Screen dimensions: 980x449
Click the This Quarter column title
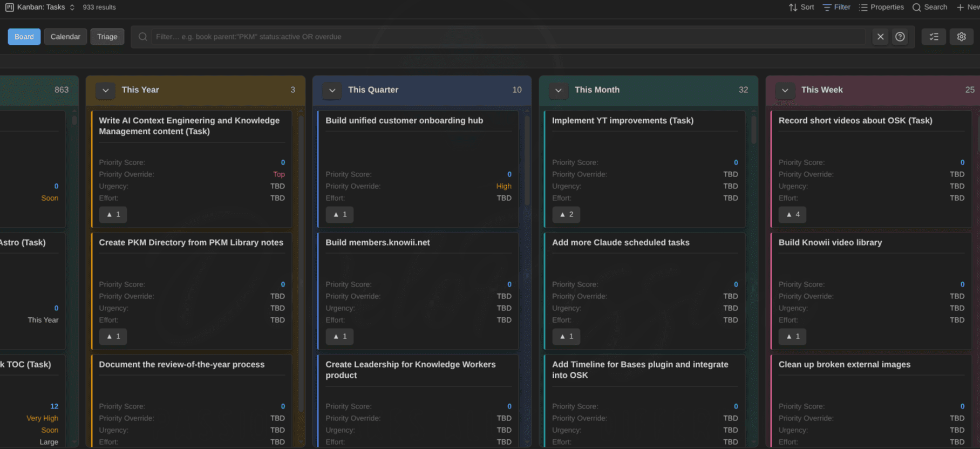tap(373, 90)
